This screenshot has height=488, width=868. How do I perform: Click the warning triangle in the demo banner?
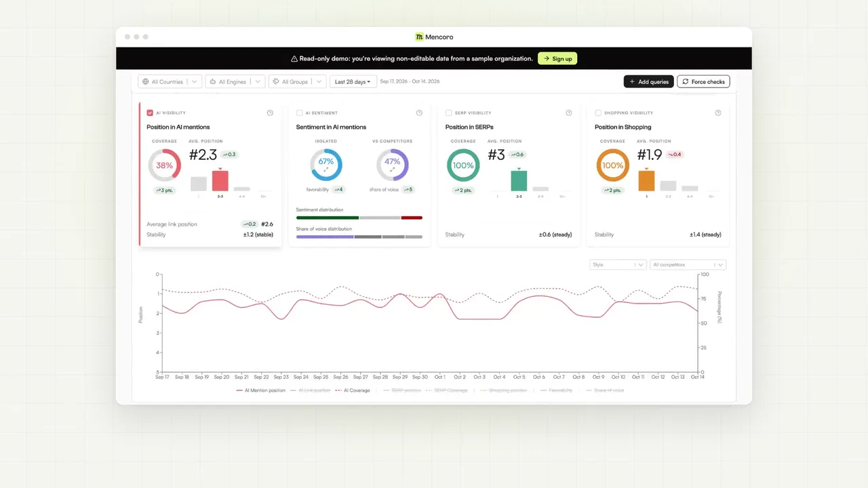294,59
